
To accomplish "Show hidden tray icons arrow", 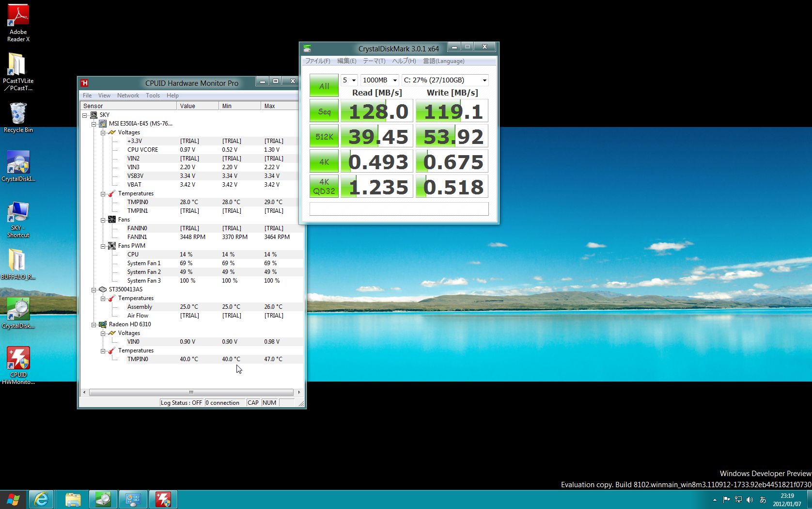I will [715, 500].
